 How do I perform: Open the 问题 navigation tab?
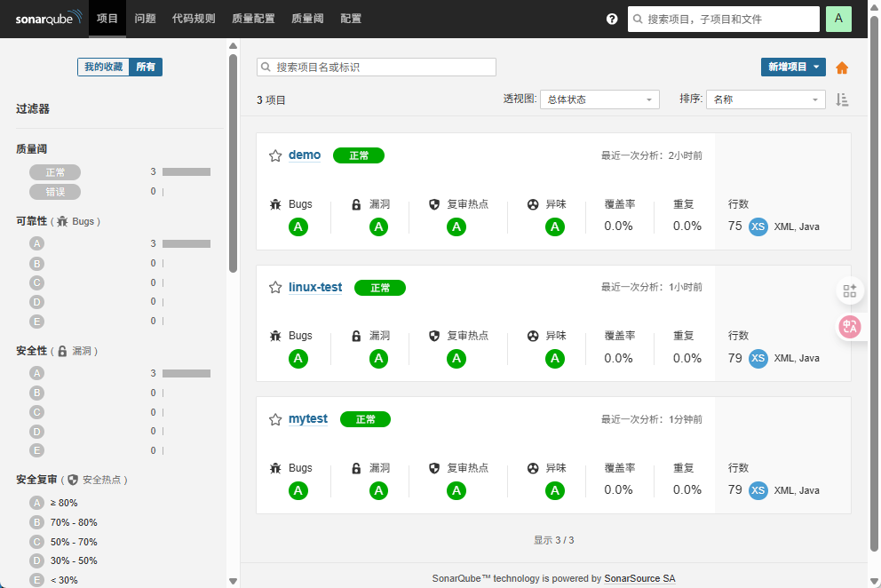(x=145, y=19)
